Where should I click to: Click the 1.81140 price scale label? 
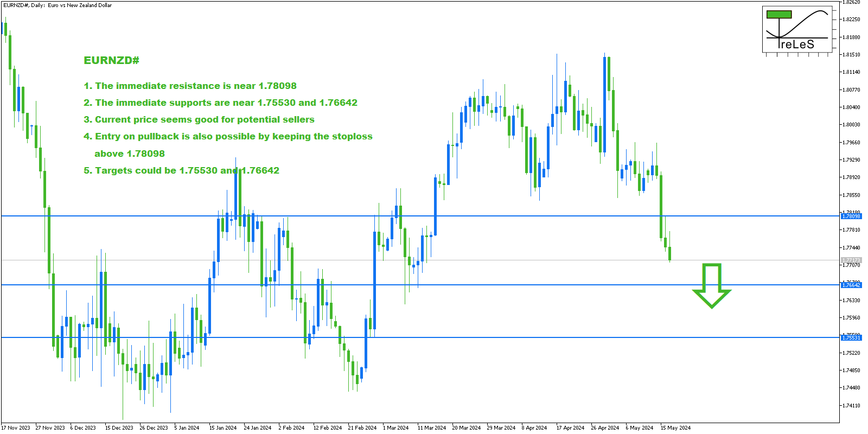[x=851, y=72]
